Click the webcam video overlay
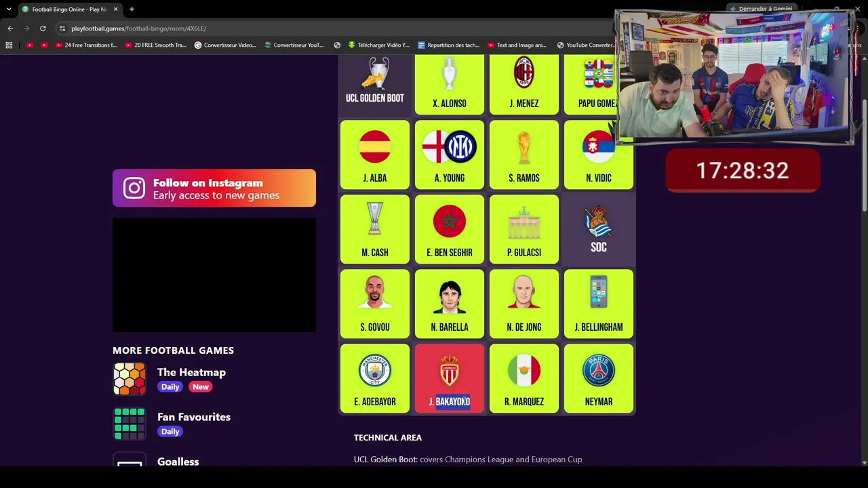 click(x=734, y=77)
